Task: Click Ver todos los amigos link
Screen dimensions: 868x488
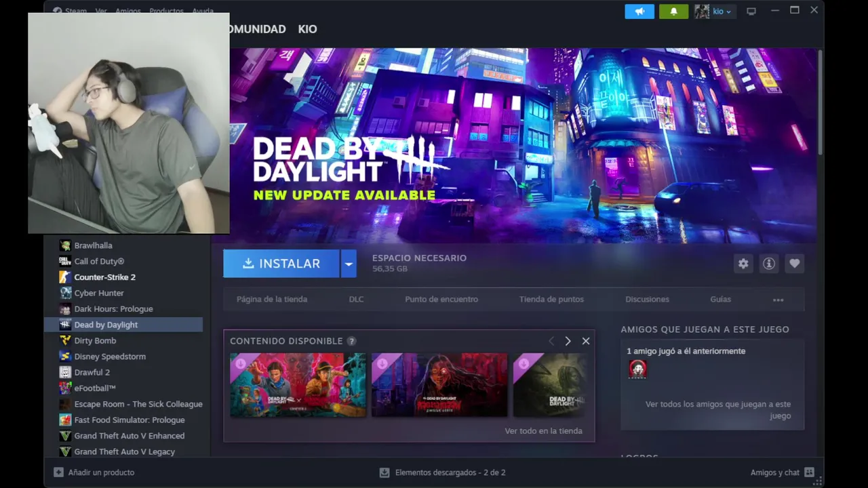Action: tap(718, 409)
